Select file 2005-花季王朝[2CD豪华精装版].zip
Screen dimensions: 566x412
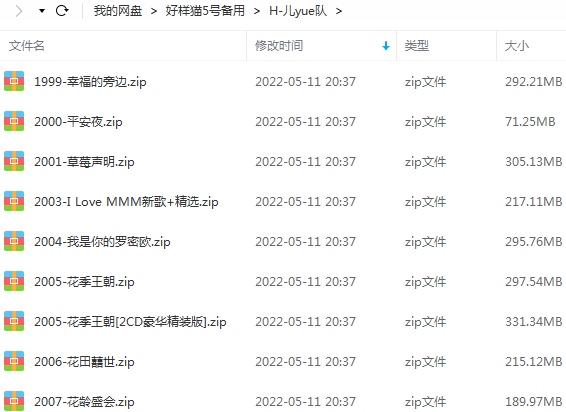tap(130, 321)
